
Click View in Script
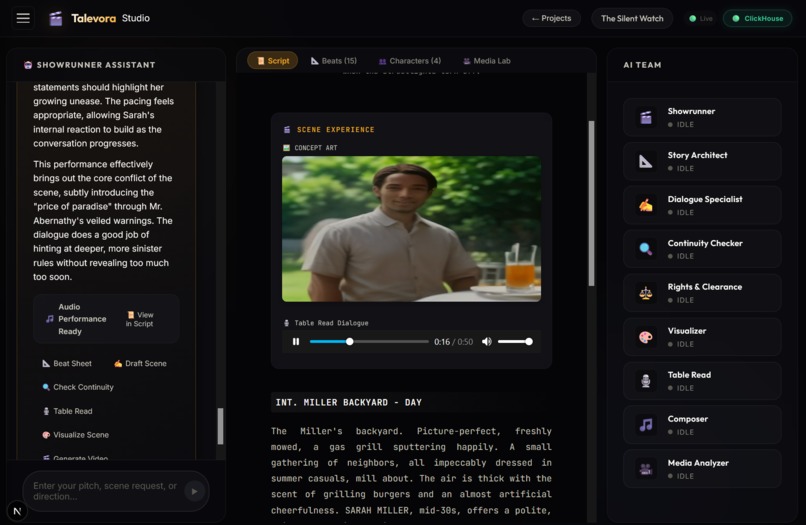140,319
